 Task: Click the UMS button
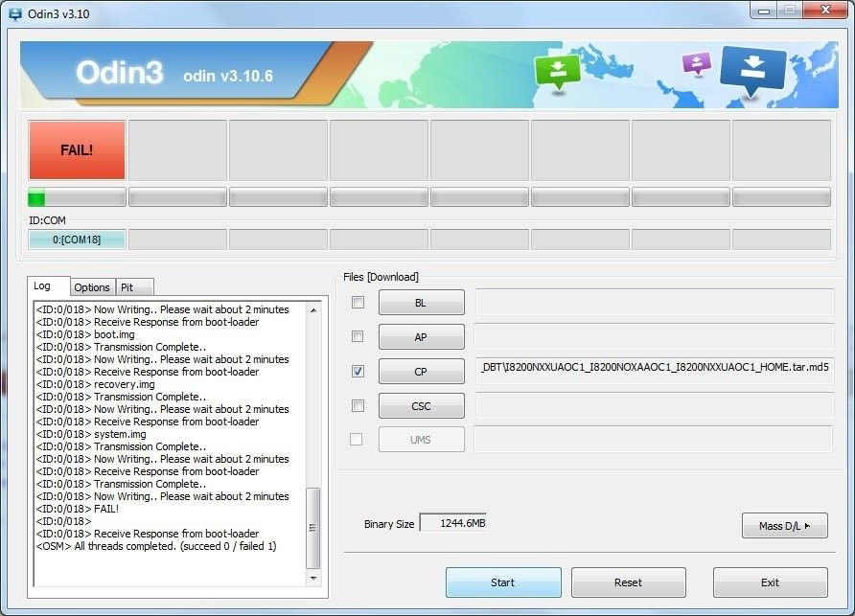click(422, 440)
